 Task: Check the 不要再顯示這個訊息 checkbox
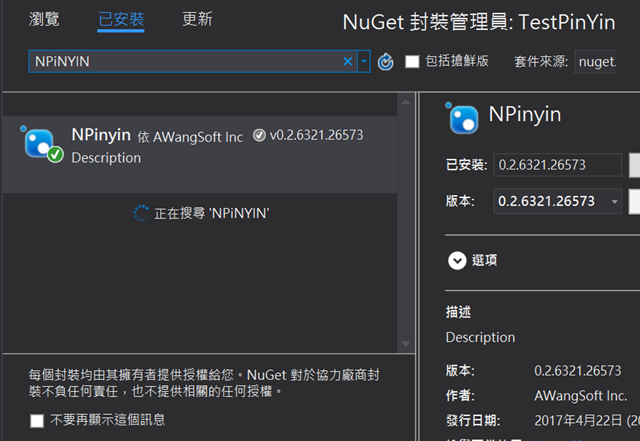(x=37, y=421)
